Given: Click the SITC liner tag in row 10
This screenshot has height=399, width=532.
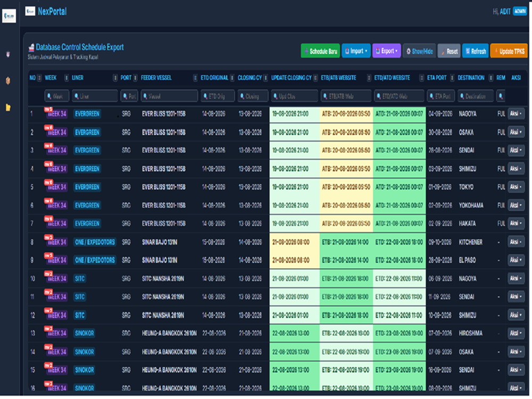Looking at the screenshot, I should [80, 279].
